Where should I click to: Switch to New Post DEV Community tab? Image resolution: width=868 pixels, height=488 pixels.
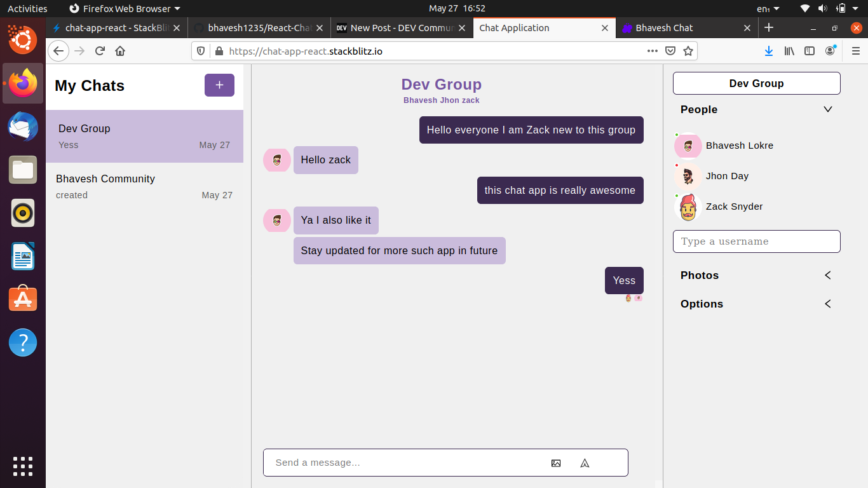coord(402,28)
